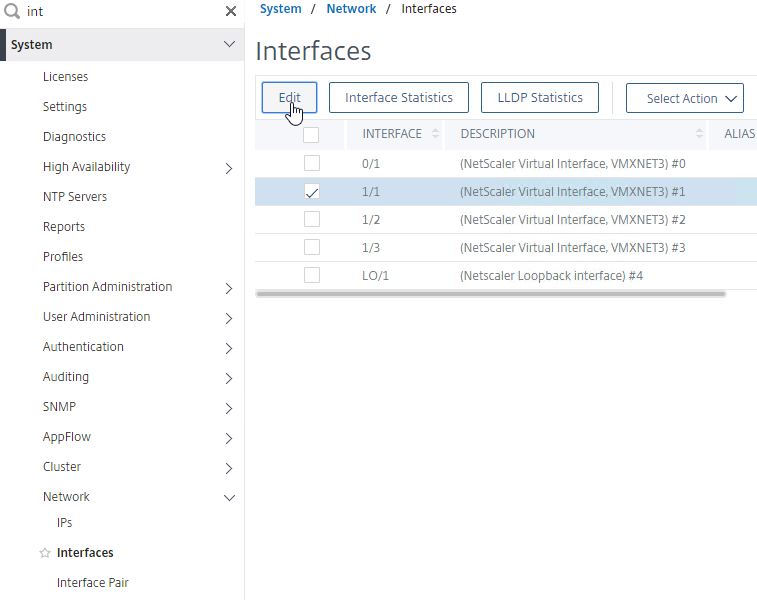Open the High Availability menu item
Viewport: 757px width, 600px height.
86,167
